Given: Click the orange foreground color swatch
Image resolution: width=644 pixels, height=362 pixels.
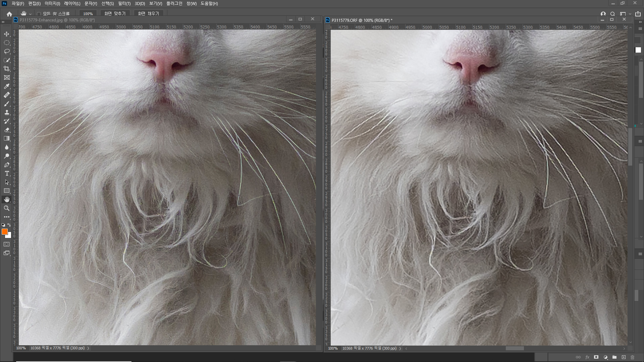Looking at the screenshot, I should [4, 232].
